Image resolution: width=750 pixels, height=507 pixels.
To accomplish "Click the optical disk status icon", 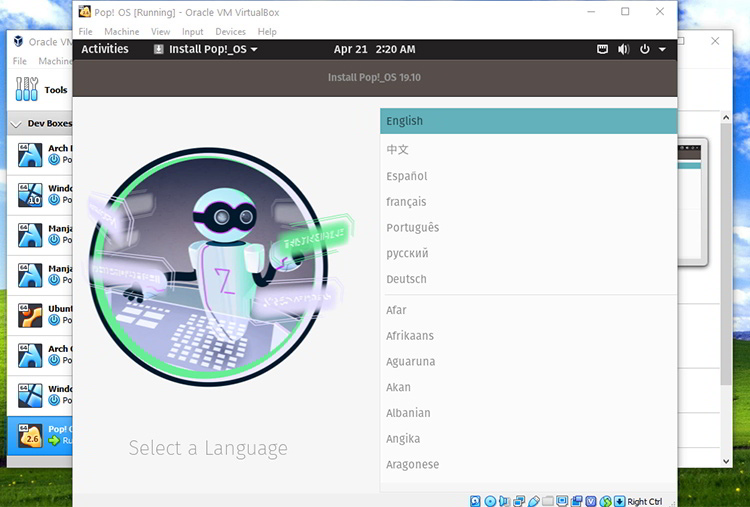I will coord(490,501).
